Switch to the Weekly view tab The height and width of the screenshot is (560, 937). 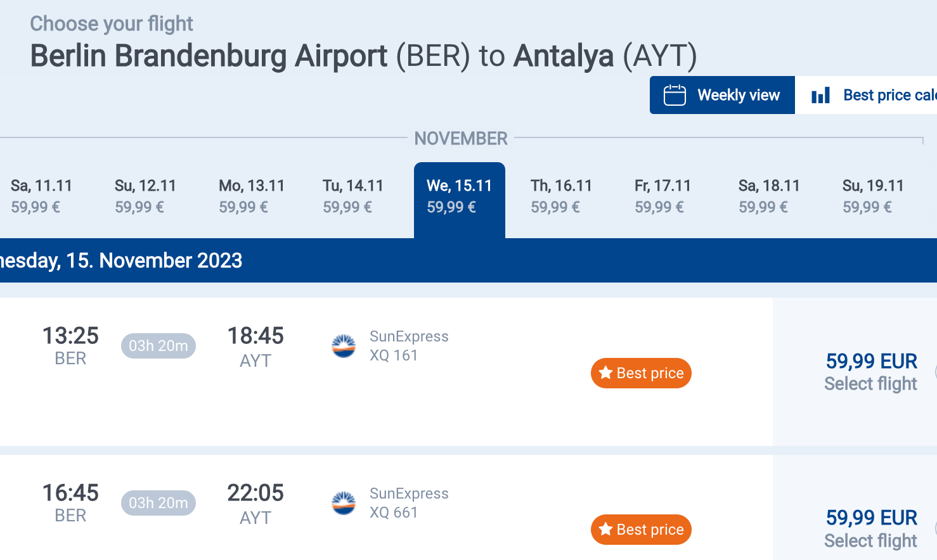coord(722,95)
